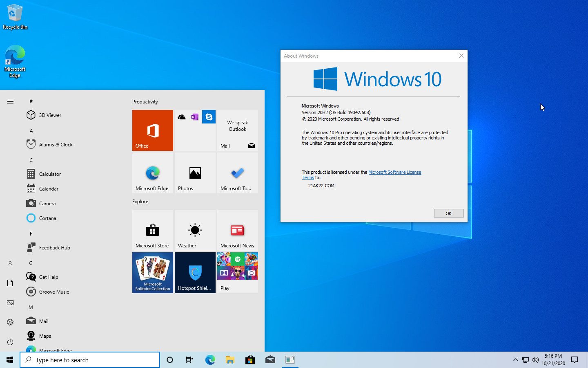Open the user account icon in Start sidebar
Screen dimensions: 588x368
10,264
